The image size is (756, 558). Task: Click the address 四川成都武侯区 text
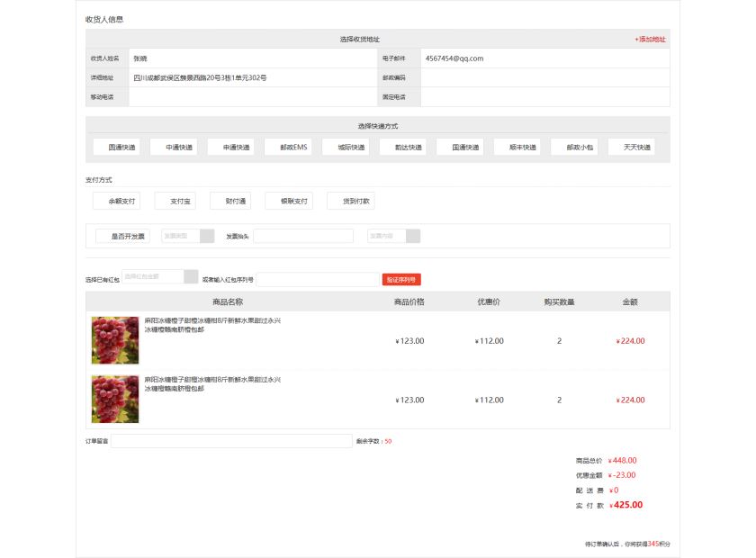coord(200,77)
